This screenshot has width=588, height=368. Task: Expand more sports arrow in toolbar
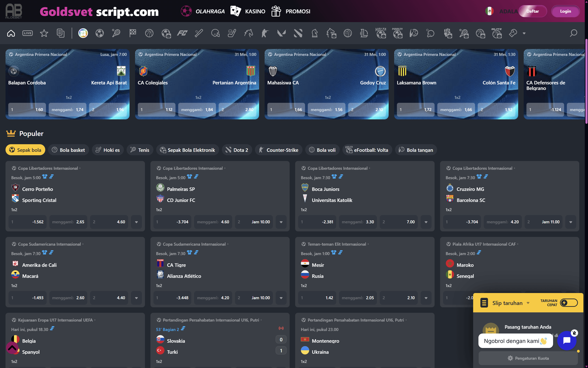pyautogui.click(x=524, y=33)
